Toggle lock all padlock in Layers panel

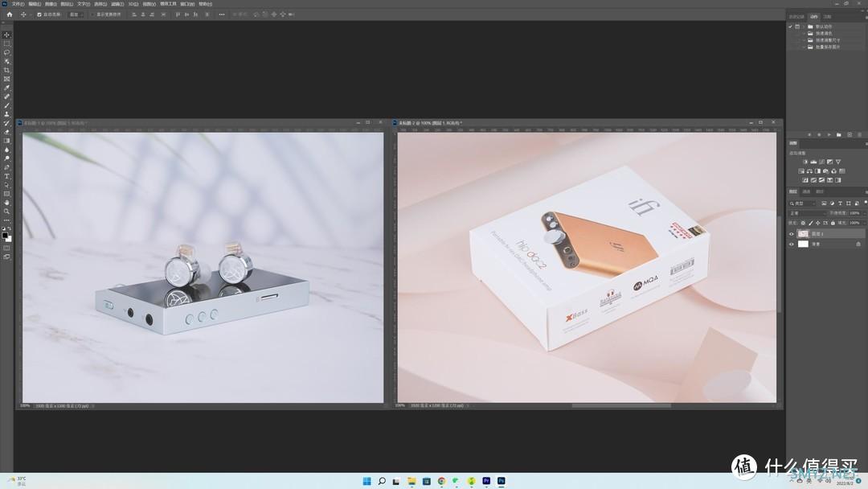click(x=833, y=223)
